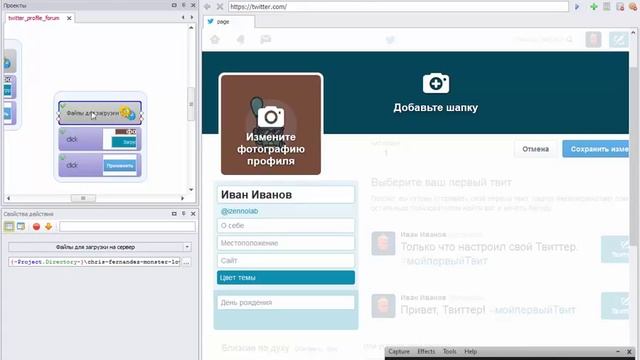Click the Местоположение field
The height and width of the screenshot is (360, 640).
[286, 243]
